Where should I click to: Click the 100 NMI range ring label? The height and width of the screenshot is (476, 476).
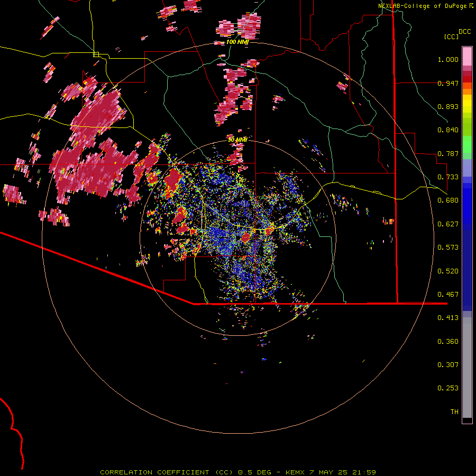click(237, 42)
